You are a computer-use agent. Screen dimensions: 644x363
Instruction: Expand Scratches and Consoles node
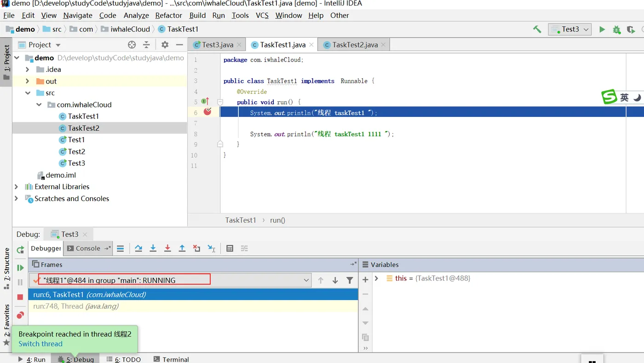point(17,199)
